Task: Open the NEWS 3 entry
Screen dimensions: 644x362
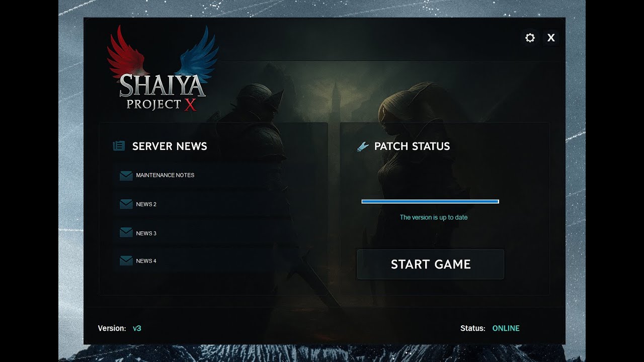Action: [x=146, y=233]
